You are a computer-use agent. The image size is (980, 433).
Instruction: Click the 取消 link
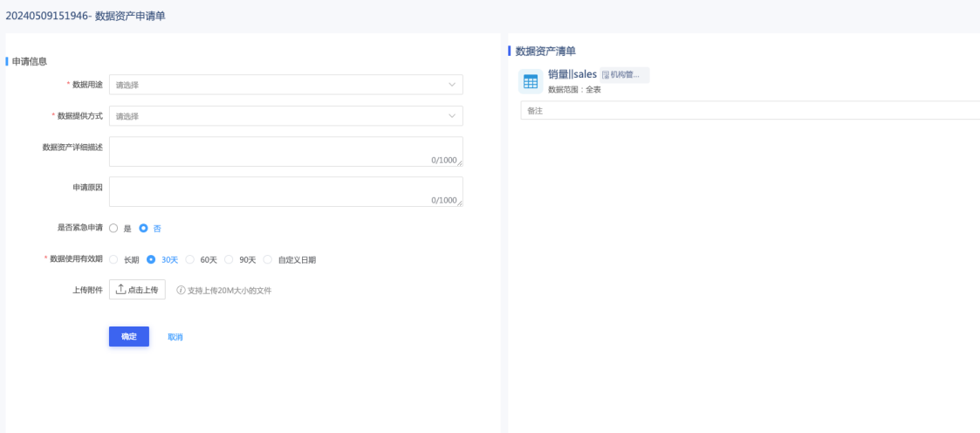175,337
